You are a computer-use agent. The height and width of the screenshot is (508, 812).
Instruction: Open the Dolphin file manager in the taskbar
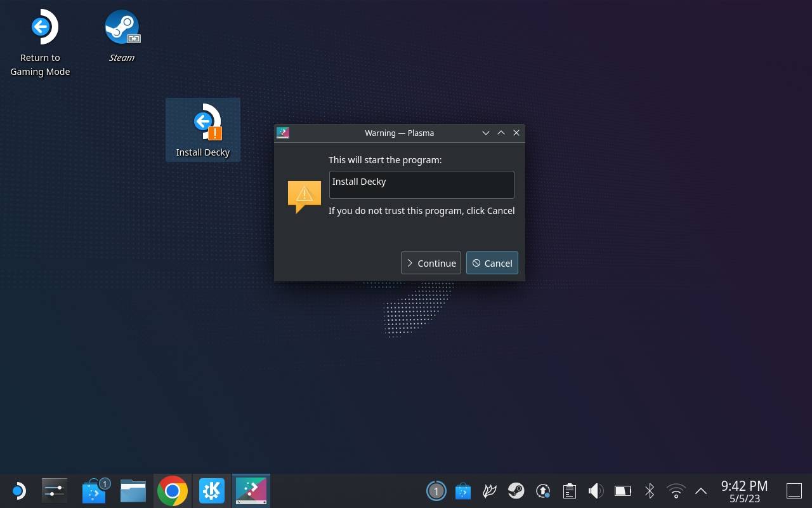[x=133, y=491]
